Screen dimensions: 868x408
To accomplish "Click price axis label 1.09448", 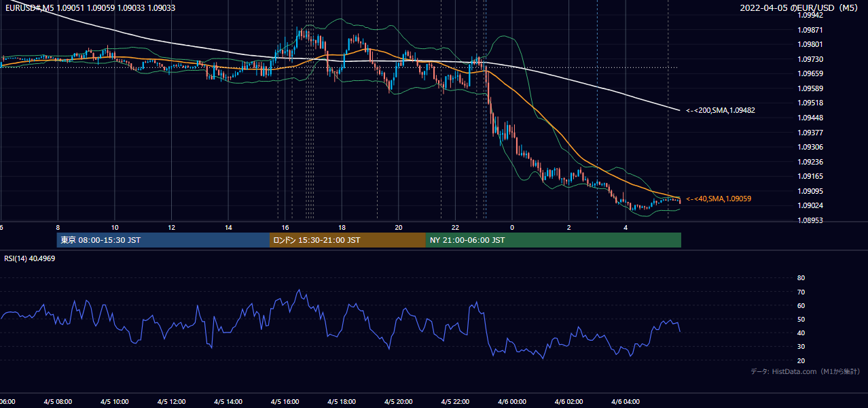I will pos(810,118).
